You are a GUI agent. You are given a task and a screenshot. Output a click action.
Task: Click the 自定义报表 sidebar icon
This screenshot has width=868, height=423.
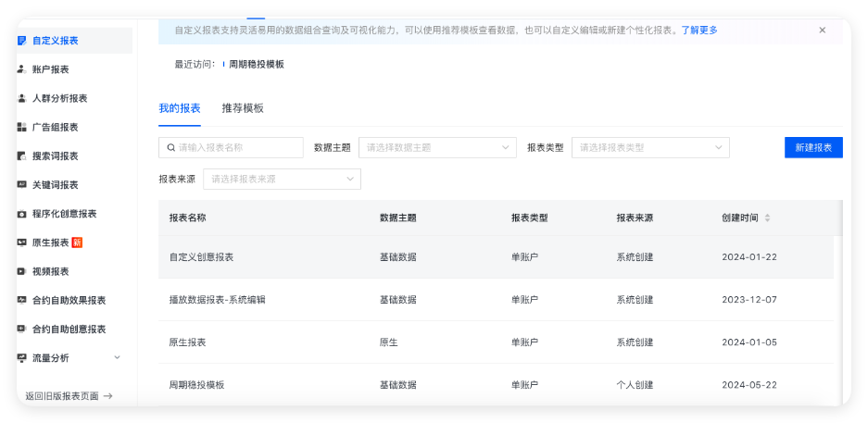tap(22, 41)
